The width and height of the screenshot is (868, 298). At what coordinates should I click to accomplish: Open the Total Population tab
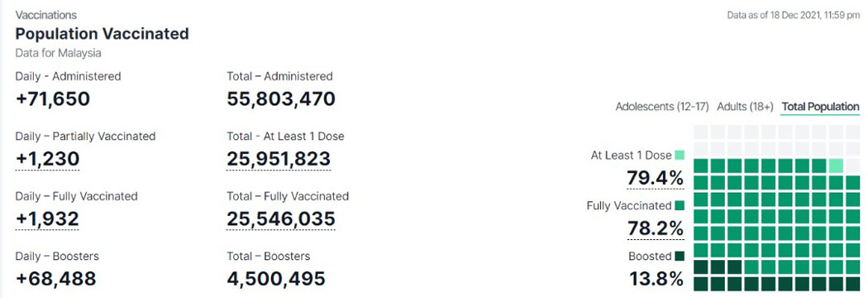coord(820,106)
